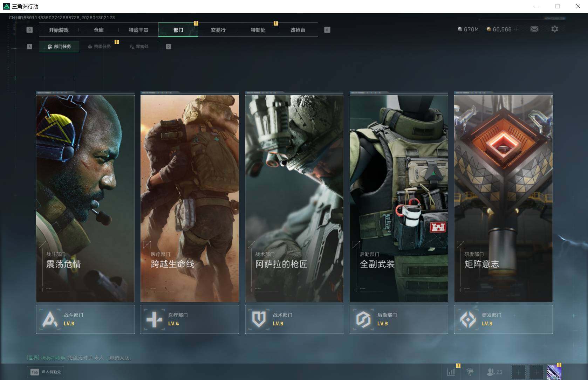588x380 pixels.
Task: Click the E key hint icon
Action: point(327,30)
